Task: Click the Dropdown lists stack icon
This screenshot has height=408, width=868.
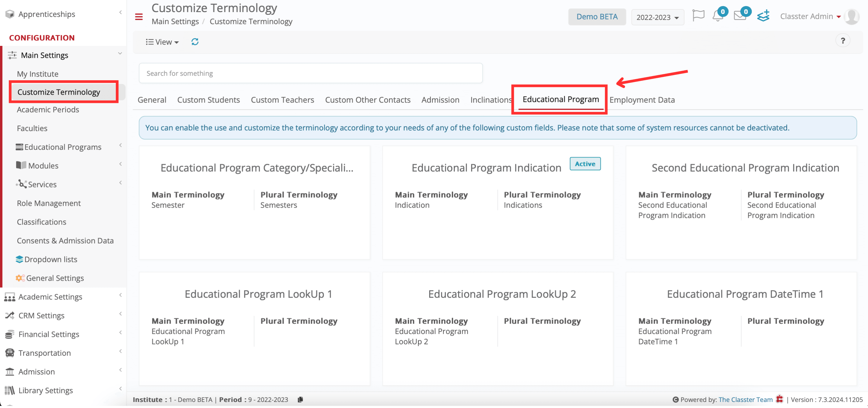Action: coord(19,259)
